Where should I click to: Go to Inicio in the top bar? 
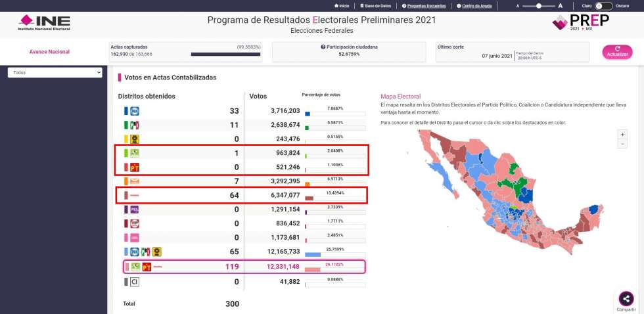[x=342, y=6]
